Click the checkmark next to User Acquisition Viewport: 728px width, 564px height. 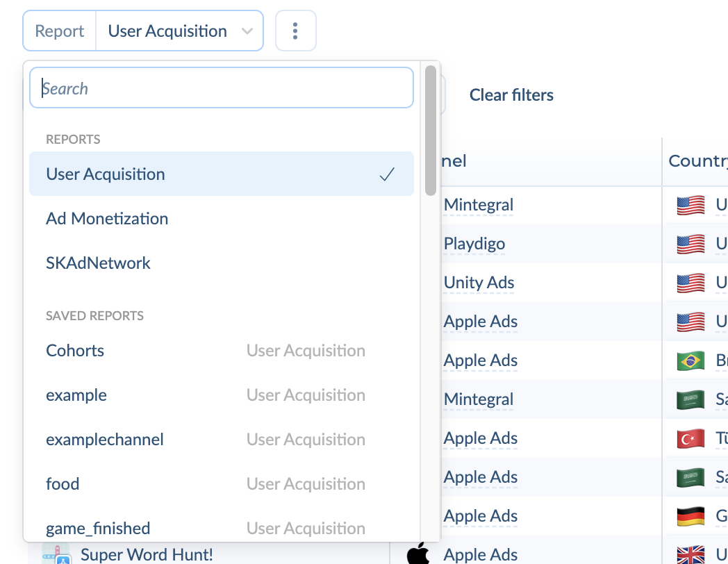tap(387, 174)
